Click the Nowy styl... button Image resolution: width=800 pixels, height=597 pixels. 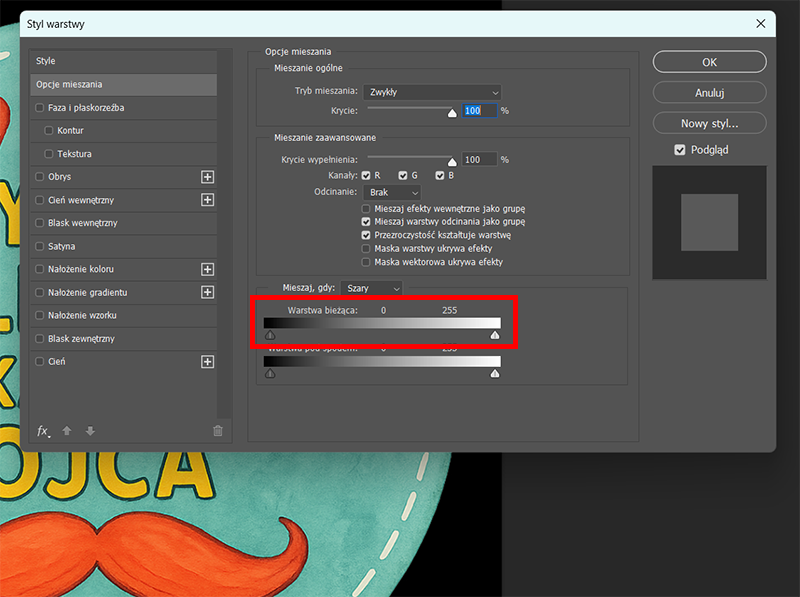click(x=709, y=123)
